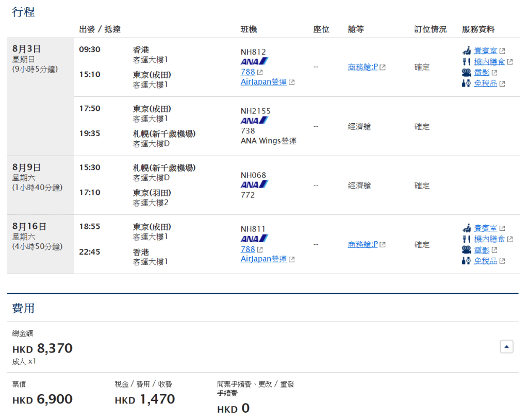Click the in-flight meal icon for NH811
Image resolution: width=528 pixels, height=420 pixels.
(466, 239)
